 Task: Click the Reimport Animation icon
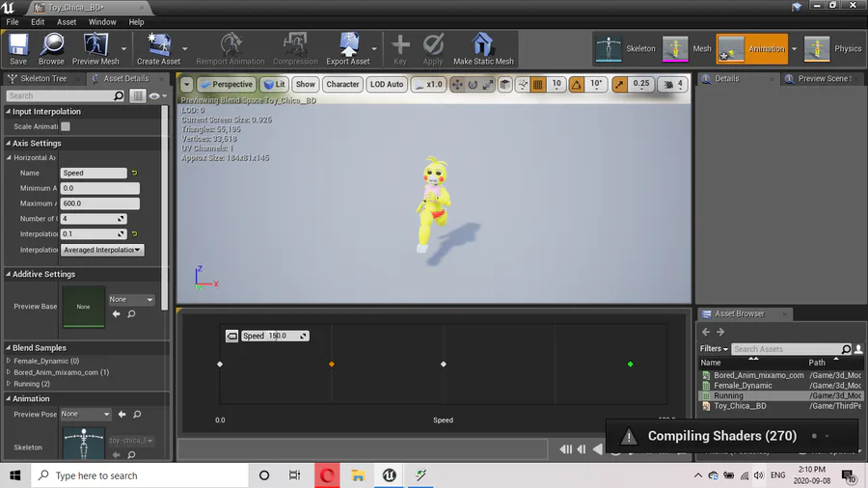[231, 48]
